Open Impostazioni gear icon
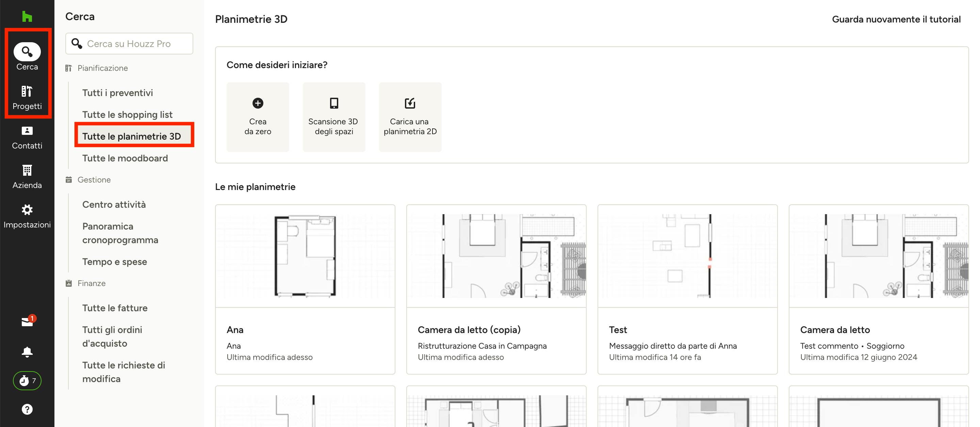This screenshot has width=980, height=427. pos(27,210)
